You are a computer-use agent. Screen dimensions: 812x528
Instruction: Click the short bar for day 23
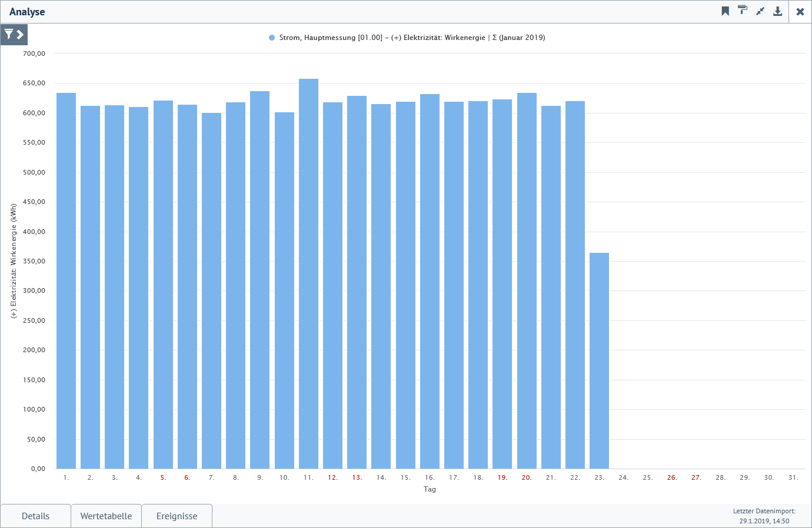(599, 360)
